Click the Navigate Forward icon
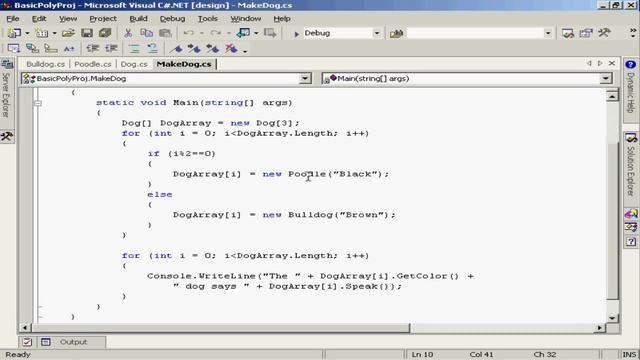This screenshot has height=360, width=640. pyautogui.click(x=270, y=33)
